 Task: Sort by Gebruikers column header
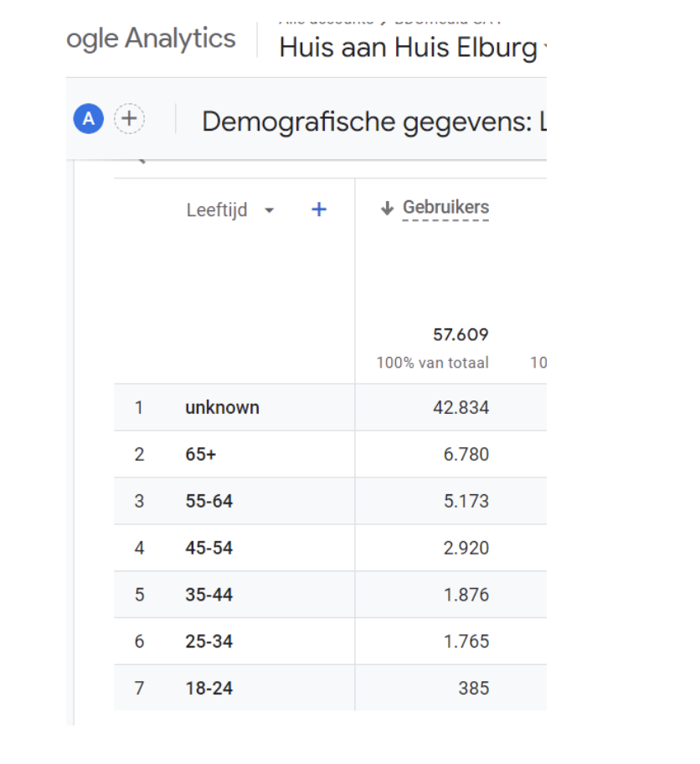click(x=445, y=208)
